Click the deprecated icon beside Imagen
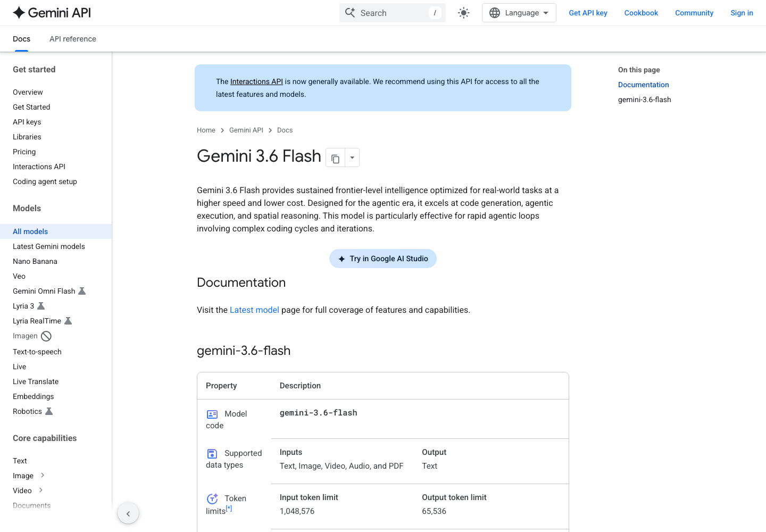 point(46,336)
